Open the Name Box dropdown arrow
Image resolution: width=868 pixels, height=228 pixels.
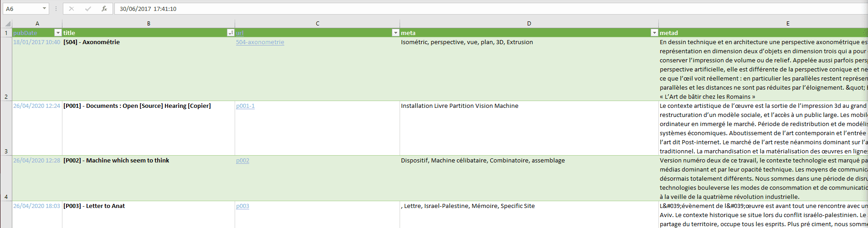tap(44, 9)
